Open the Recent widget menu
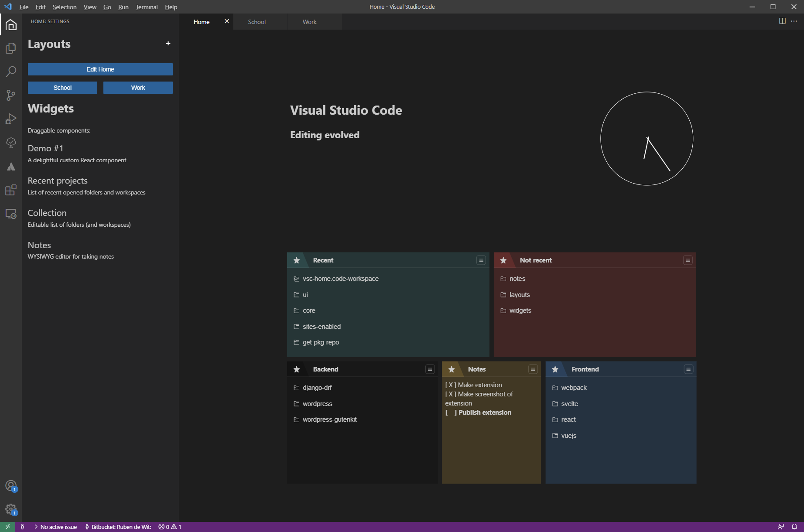 click(481, 260)
